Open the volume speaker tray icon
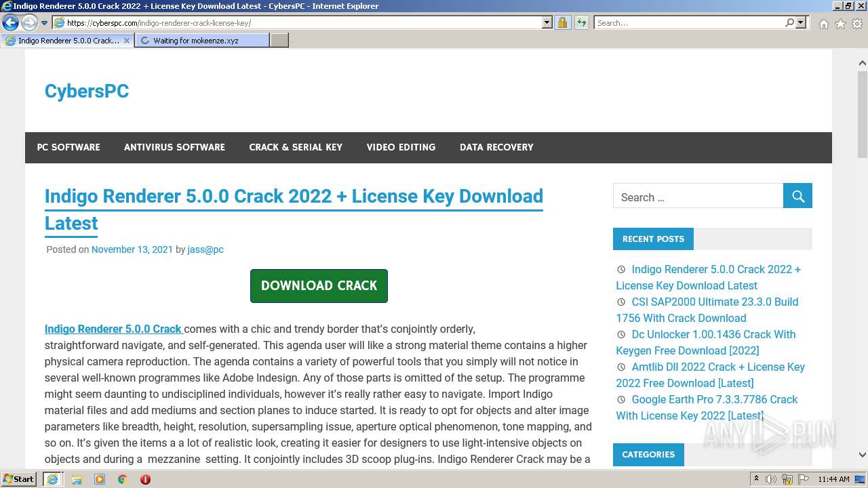868x488 pixels. click(x=771, y=479)
